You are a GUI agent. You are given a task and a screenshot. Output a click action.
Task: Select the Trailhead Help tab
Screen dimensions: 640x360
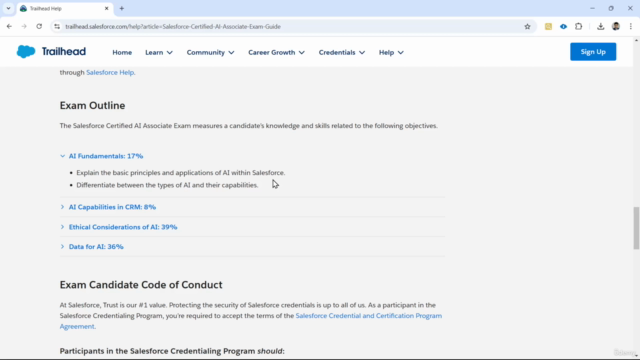point(64,8)
